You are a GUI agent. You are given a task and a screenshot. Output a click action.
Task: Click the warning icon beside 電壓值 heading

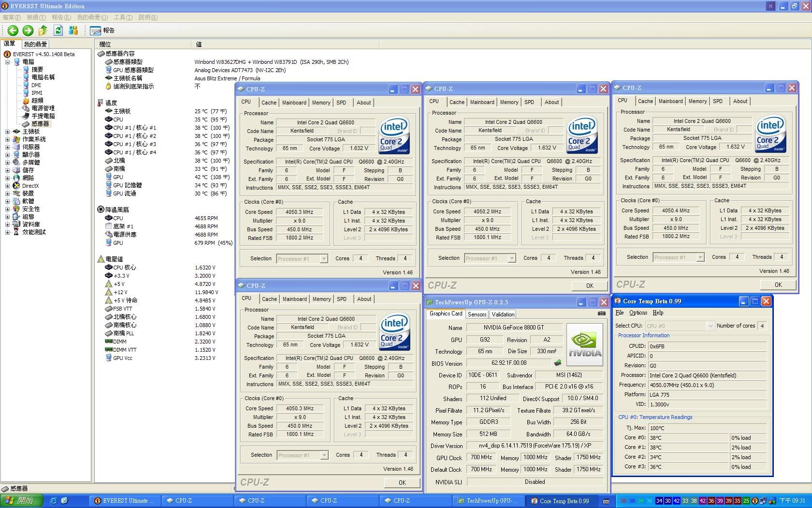click(x=101, y=259)
